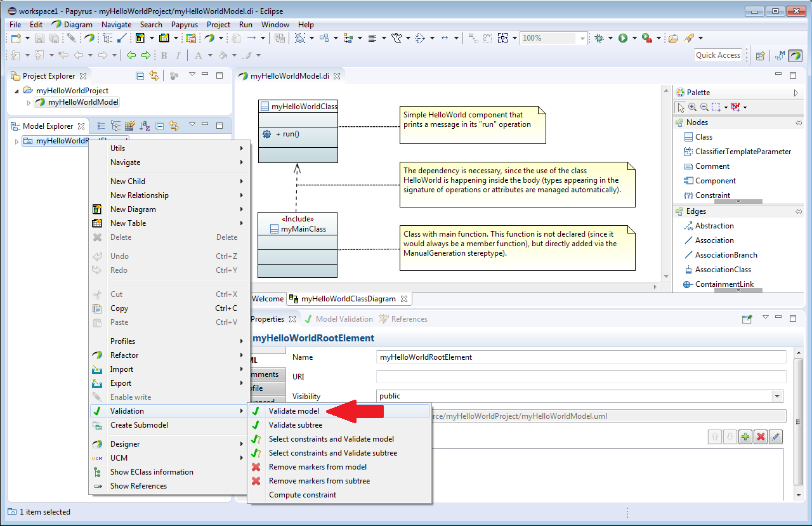Click the New wizard toolbar icon

coord(16,39)
